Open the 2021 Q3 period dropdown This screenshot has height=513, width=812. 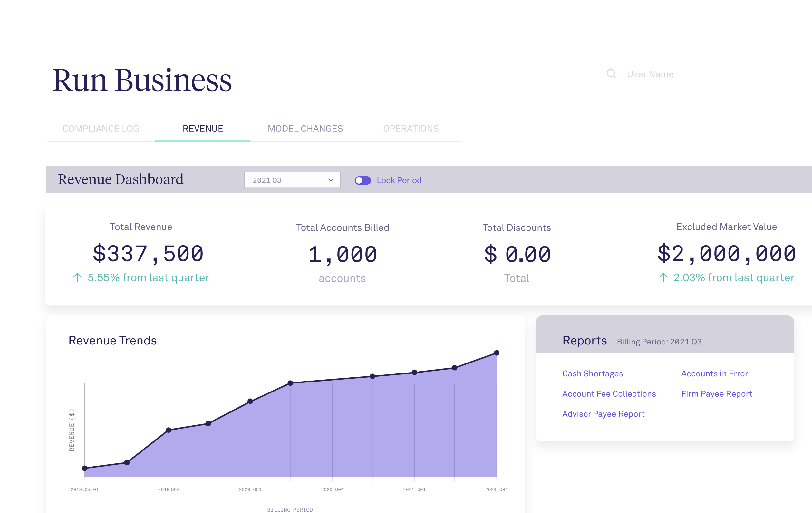point(292,180)
